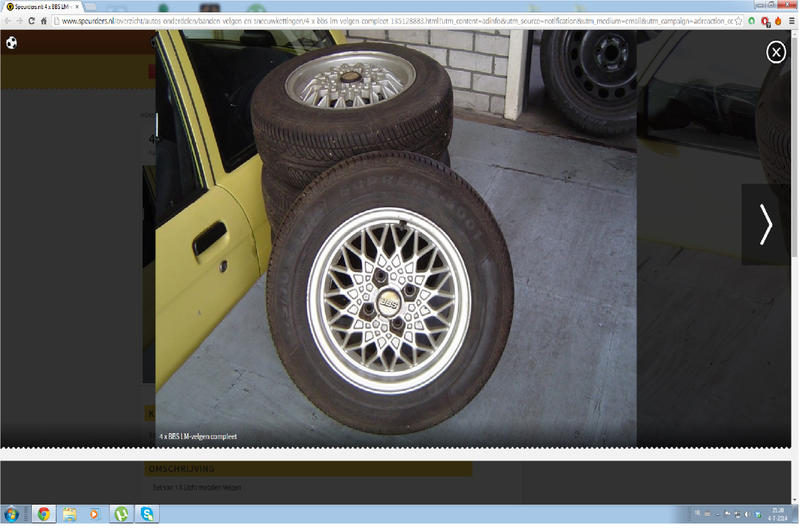The image size is (800, 530).
Task: Click the network tray icon
Action: click(737, 514)
